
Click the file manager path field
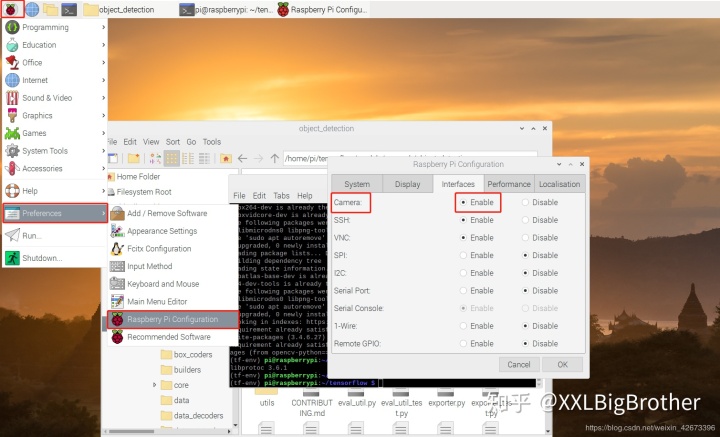point(410,159)
